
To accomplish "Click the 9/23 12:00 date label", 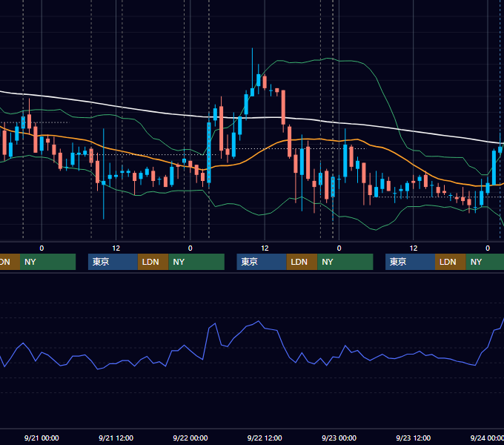I will coord(413,438).
